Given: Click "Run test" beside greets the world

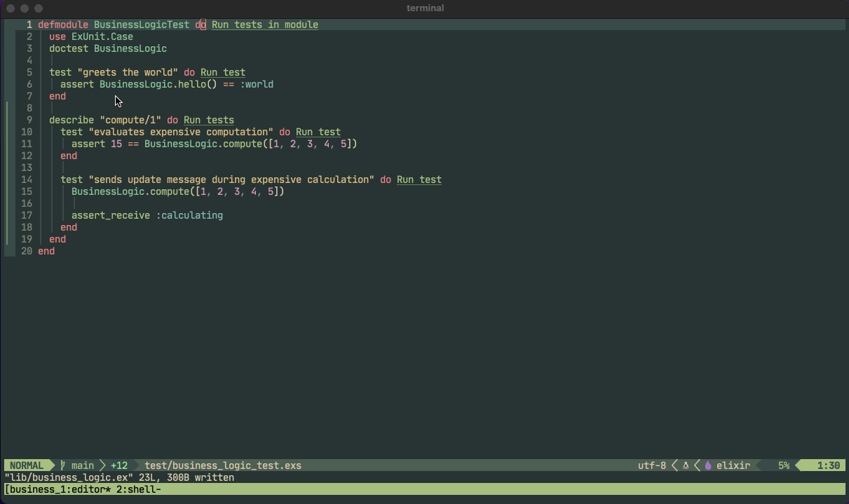Looking at the screenshot, I should pos(223,72).
